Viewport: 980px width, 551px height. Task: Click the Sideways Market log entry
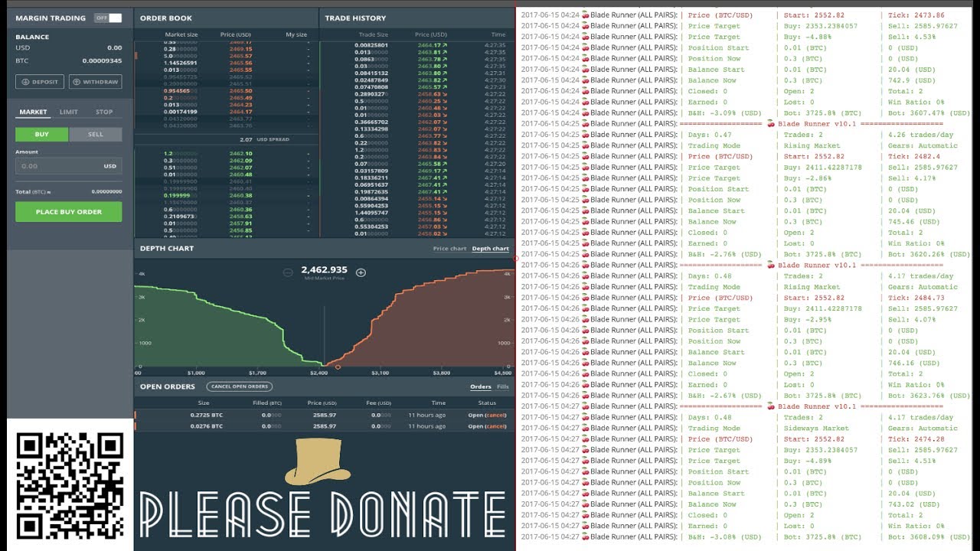tap(816, 429)
